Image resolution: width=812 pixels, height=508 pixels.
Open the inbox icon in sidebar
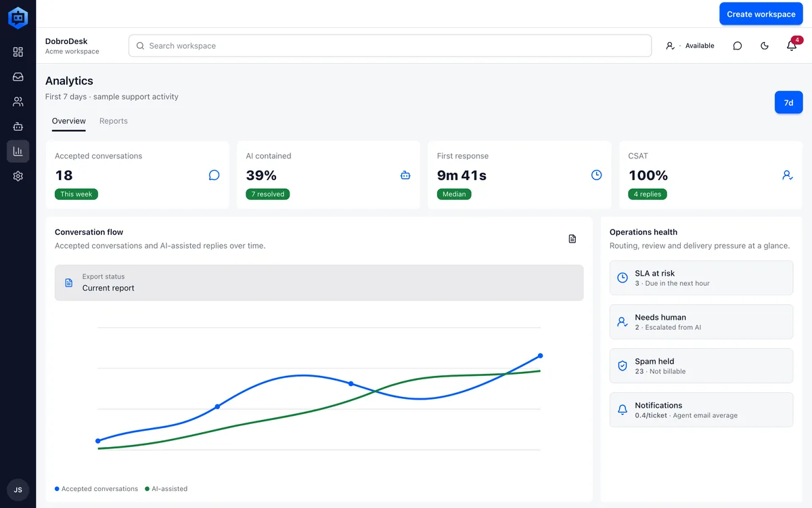point(18,77)
